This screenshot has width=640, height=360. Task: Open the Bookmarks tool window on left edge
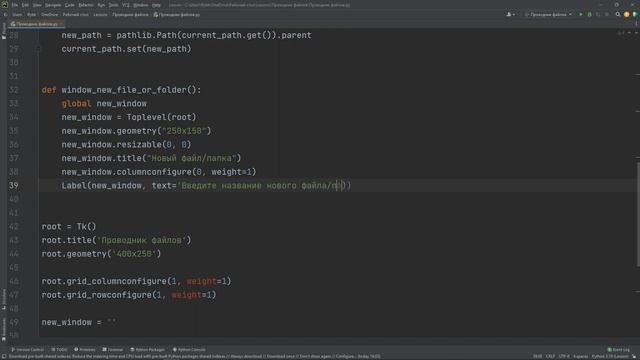click(4, 329)
